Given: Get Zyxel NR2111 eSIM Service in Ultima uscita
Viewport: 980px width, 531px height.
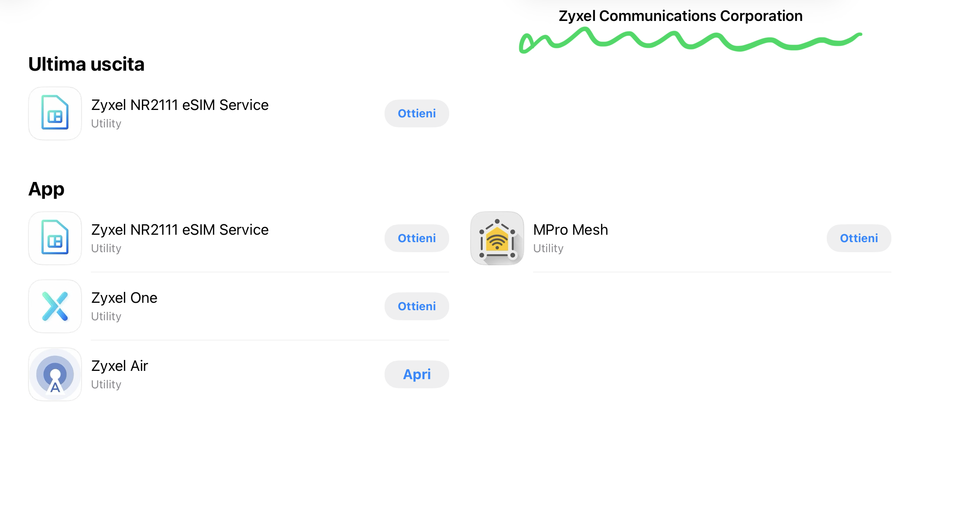Looking at the screenshot, I should click(x=417, y=113).
